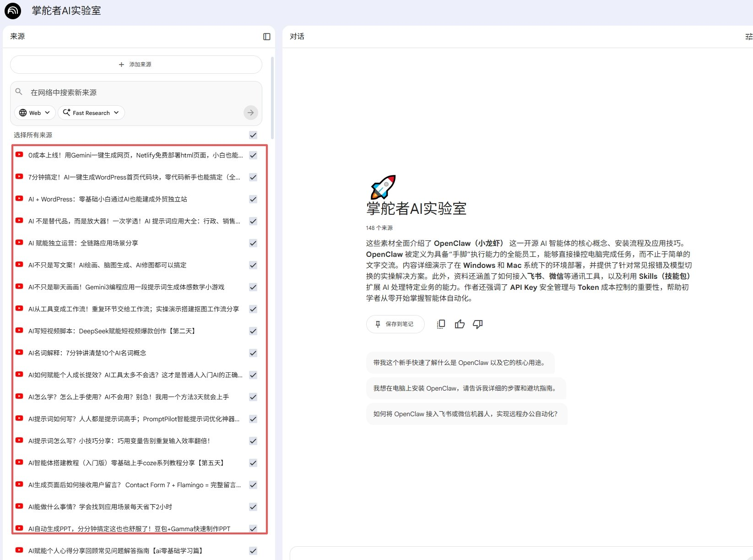This screenshot has width=753, height=560.
Task: Open the Web source type dropdown
Action: coord(35,113)
